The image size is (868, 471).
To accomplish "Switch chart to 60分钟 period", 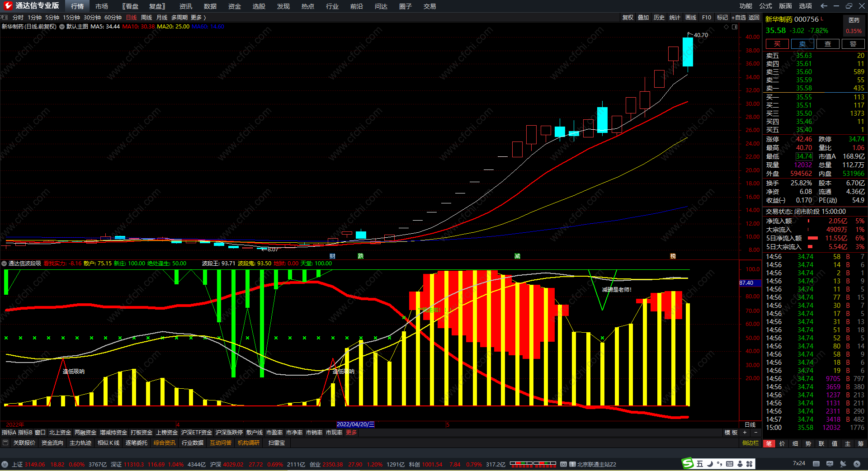I will (113, 18).
